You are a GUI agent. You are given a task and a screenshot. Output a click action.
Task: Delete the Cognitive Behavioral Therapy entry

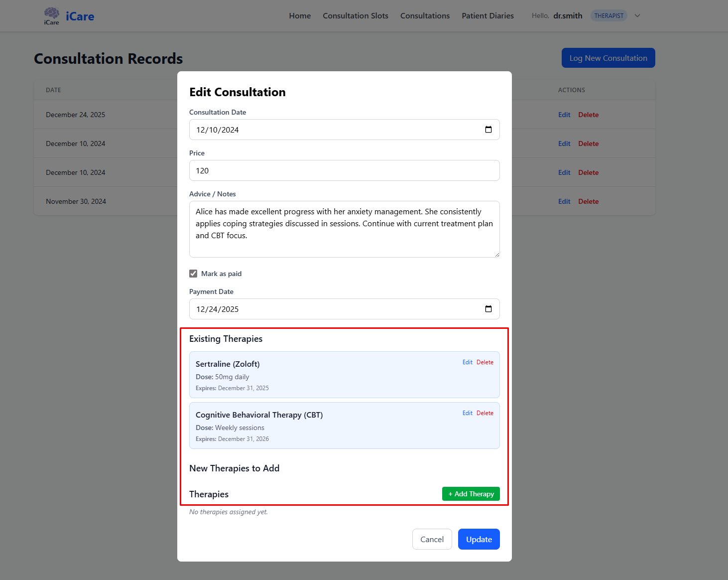click(485, 413)
